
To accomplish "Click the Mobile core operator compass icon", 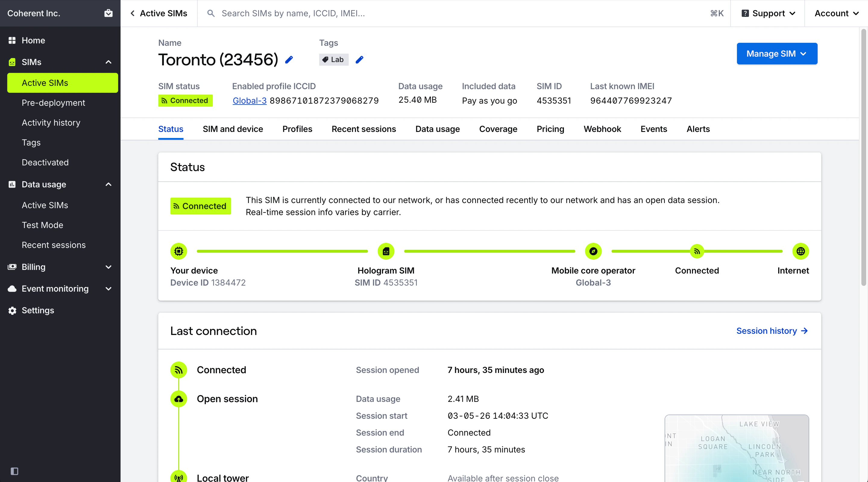I will coord(593,251).
